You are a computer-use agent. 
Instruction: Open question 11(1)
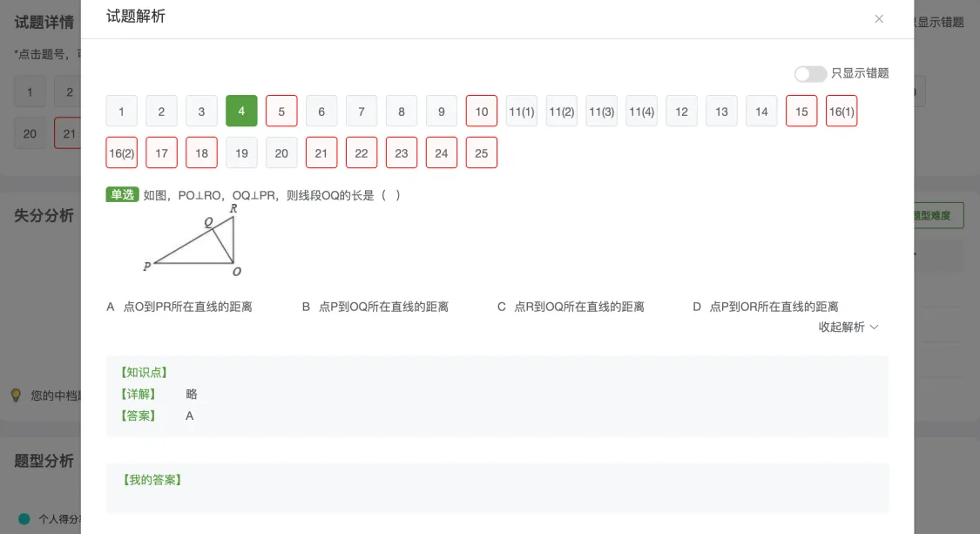[x=521, y=112]
